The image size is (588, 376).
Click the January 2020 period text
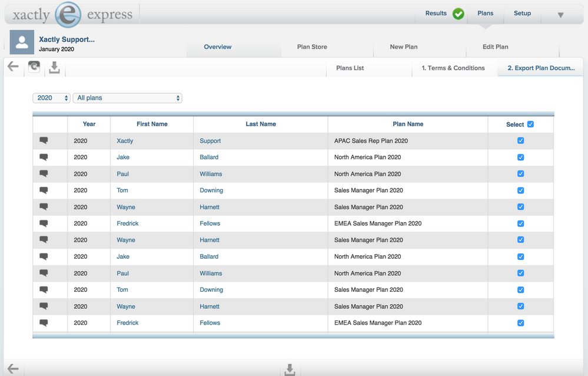click(57, 49)
